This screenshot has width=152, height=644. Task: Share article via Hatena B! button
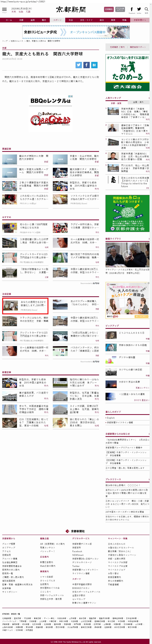click(94, 65)
